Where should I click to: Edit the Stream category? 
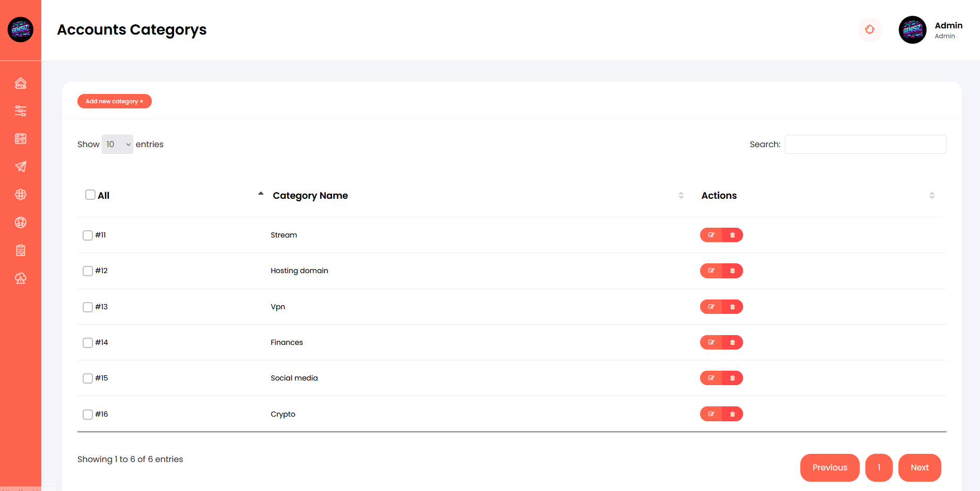click(x=711, y=235)
